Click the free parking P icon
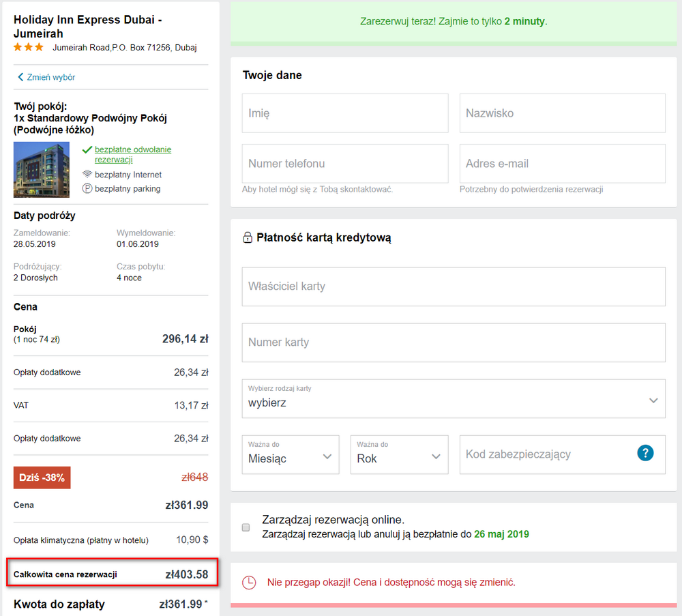 [x=87, y=188]
